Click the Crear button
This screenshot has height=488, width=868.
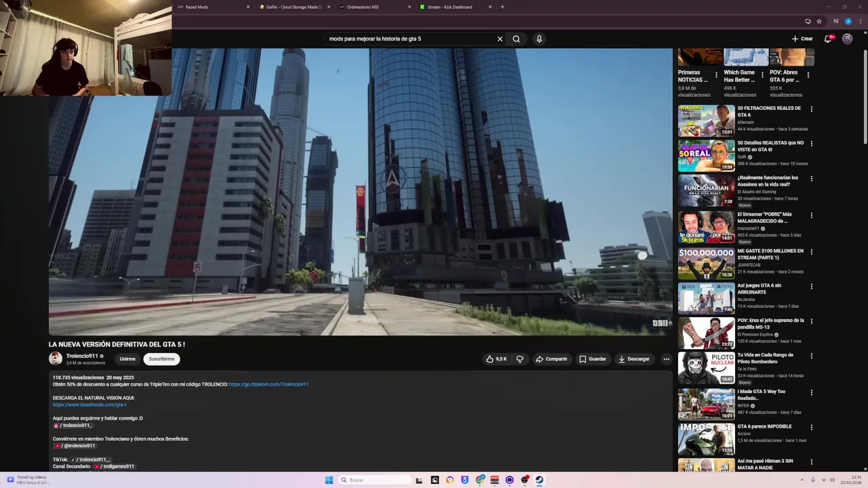pos(802,39)
